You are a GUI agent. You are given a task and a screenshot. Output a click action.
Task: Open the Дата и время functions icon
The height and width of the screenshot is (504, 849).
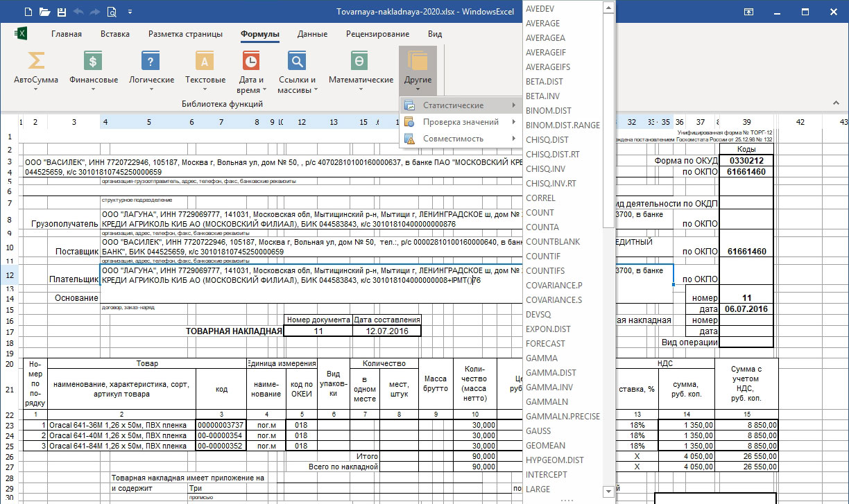pos(251,60)
